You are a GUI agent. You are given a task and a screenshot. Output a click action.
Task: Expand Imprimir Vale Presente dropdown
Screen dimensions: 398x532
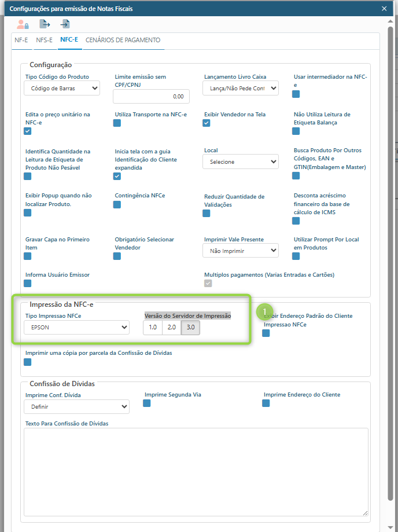point(240,251)
